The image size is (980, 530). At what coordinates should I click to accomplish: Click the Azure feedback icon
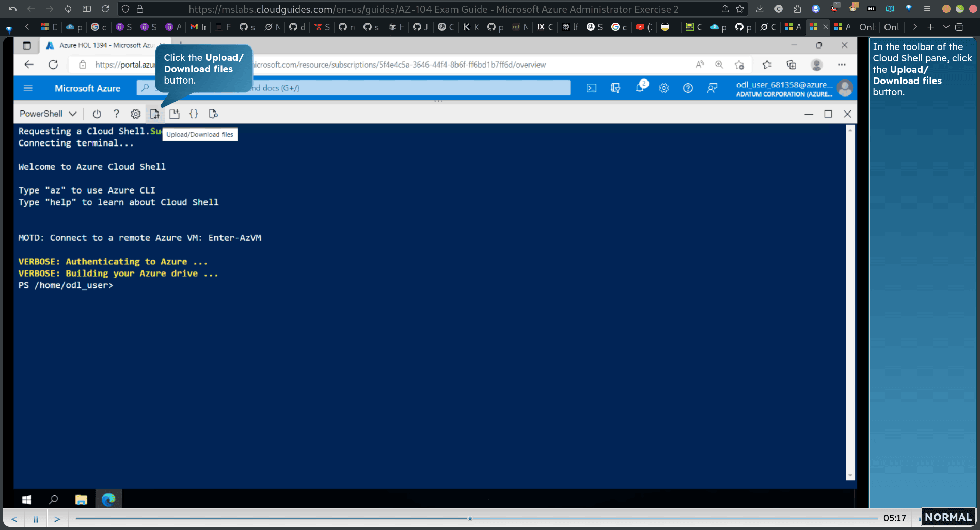tap(712, 88)
